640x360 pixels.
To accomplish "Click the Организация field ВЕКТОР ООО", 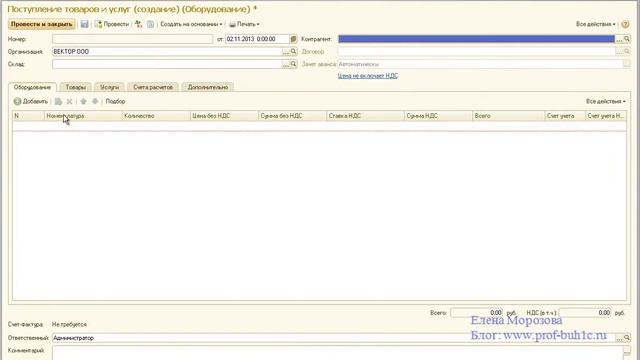I will 167,52.
